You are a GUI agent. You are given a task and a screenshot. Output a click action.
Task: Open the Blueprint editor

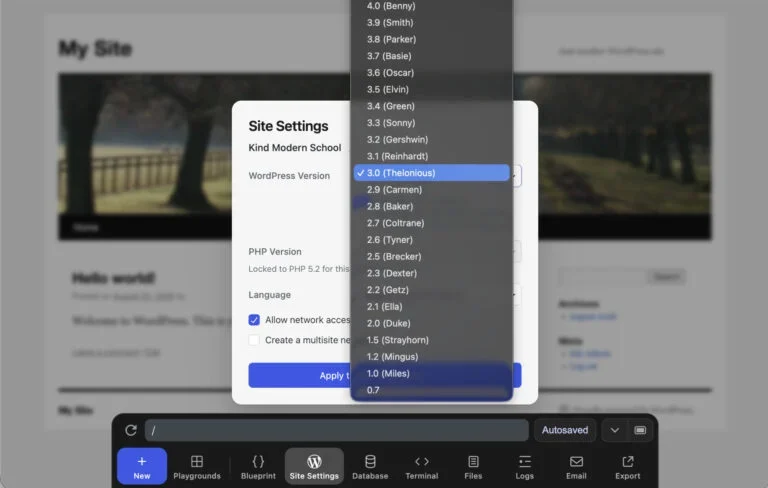coord(258,466)
